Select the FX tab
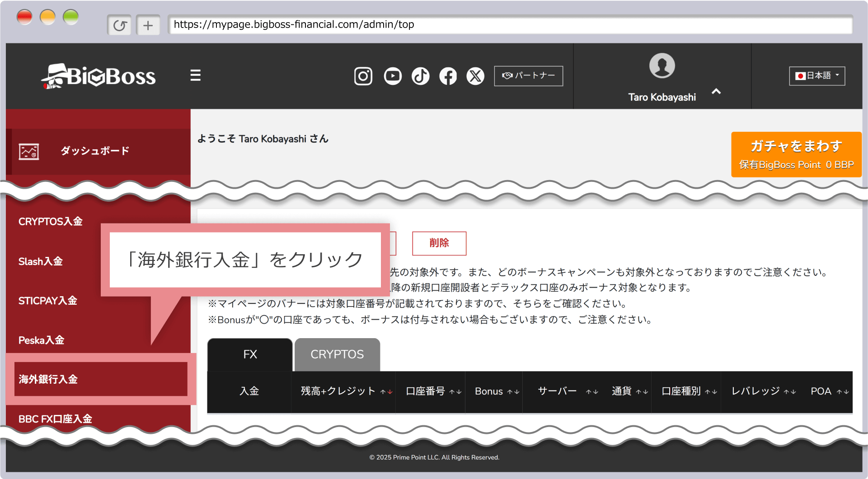Image resolution: width=868 pixels, height=479 pixels. pyautogui.click(x=250, y=355)
